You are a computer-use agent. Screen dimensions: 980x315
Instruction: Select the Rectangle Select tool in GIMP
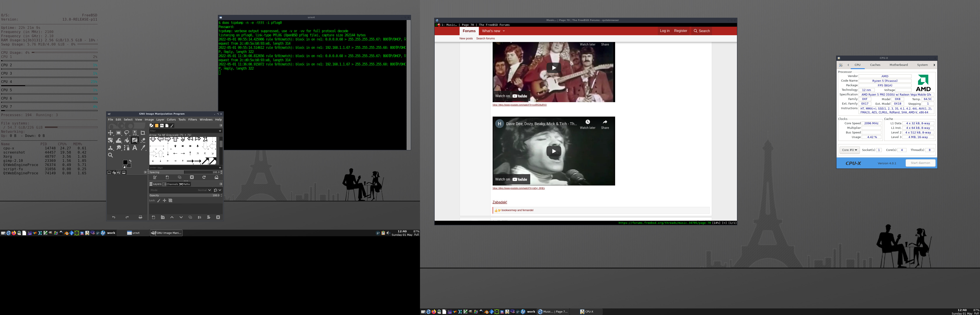pos(119,133)
